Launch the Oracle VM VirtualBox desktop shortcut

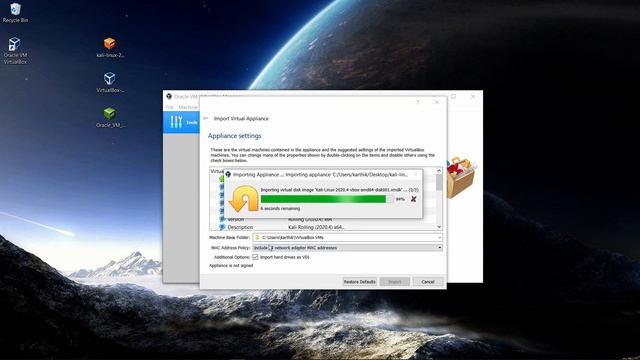[x=15, y=50]
